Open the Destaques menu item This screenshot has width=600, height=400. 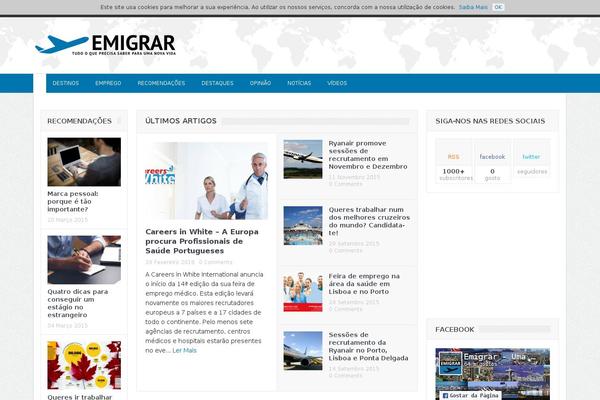click(x=217, y=83)
